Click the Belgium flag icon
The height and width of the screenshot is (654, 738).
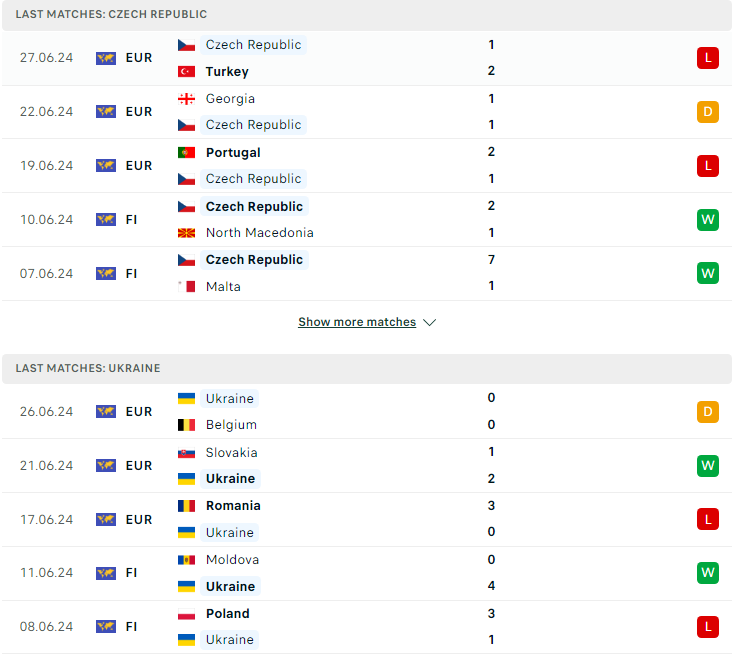pyautogui.click(x=186, y=425)
